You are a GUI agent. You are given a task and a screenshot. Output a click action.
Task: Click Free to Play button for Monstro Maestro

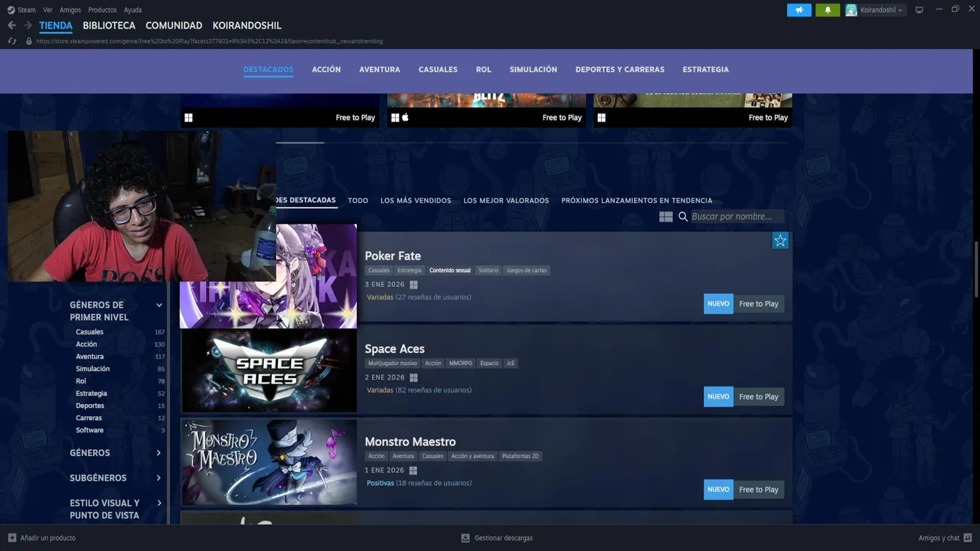[x=759, y=490]
